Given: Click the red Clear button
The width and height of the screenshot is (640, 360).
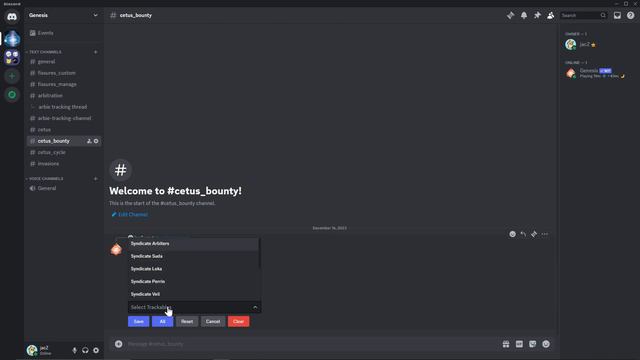Looking at the screenshot, I should 238,322.
